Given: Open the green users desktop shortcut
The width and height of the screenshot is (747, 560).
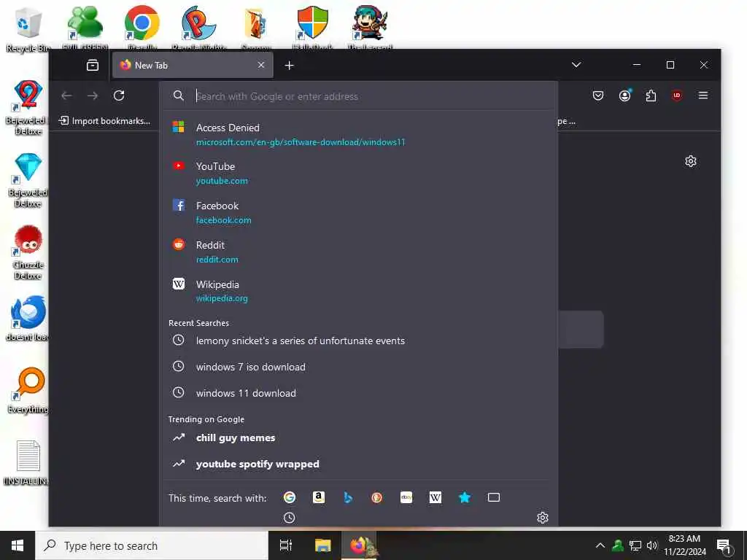Looking at the screenshot, I should 85,26.
